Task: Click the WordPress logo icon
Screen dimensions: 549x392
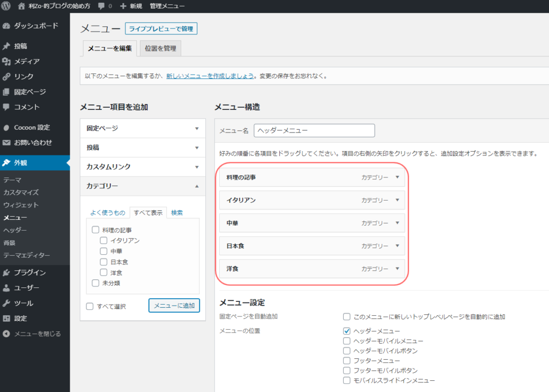Action: pyautogui.click(x=6, y=6)
